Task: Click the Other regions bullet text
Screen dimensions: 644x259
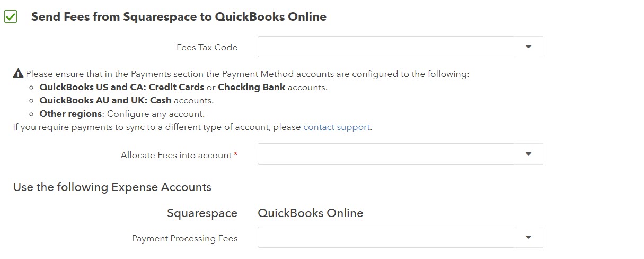Action: [x=122, y=114]
